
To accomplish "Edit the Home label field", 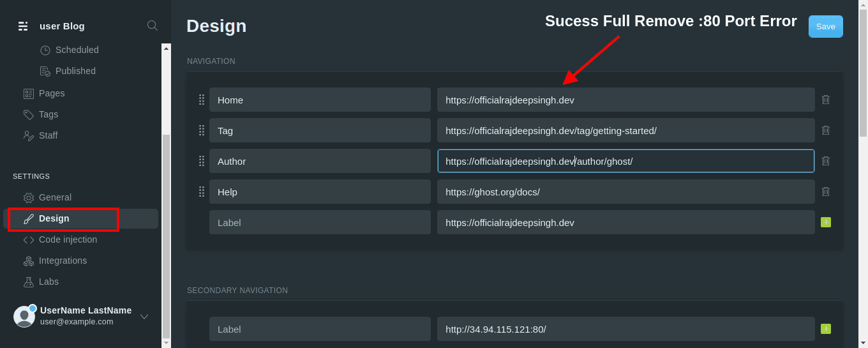I will click(x=320, y=100).
